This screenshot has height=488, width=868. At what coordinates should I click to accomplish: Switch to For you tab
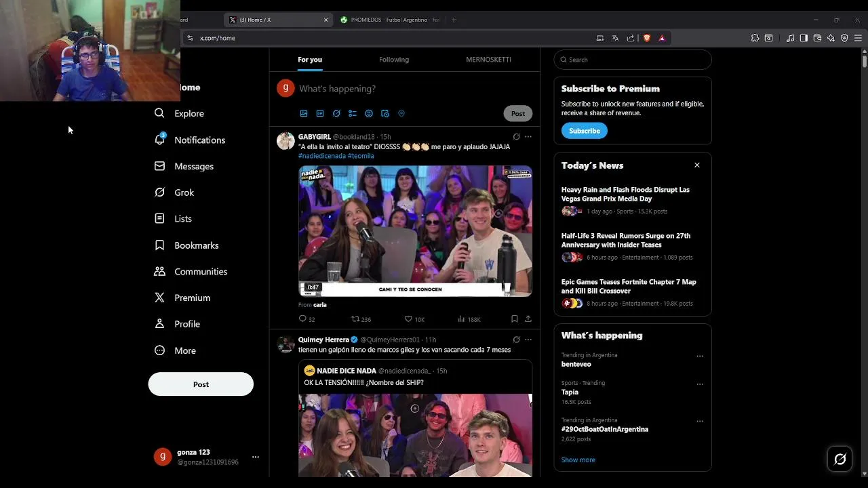[x=310, y=60]
